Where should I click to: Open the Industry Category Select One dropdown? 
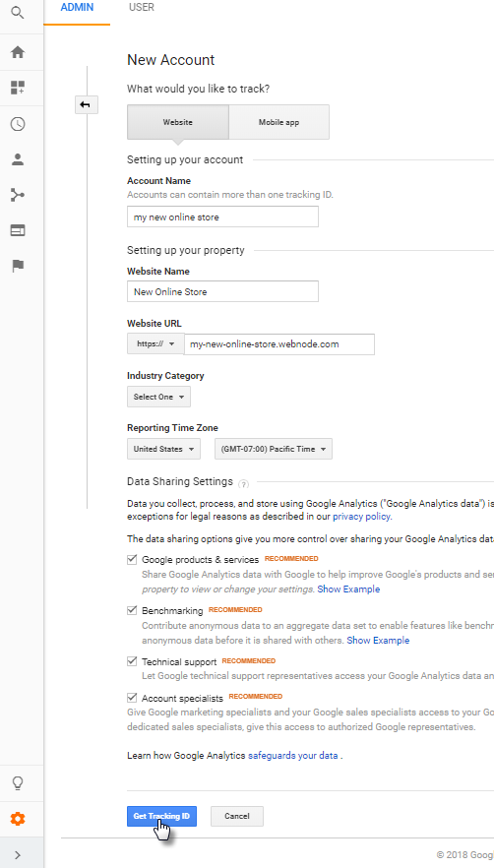click(159, 397)
